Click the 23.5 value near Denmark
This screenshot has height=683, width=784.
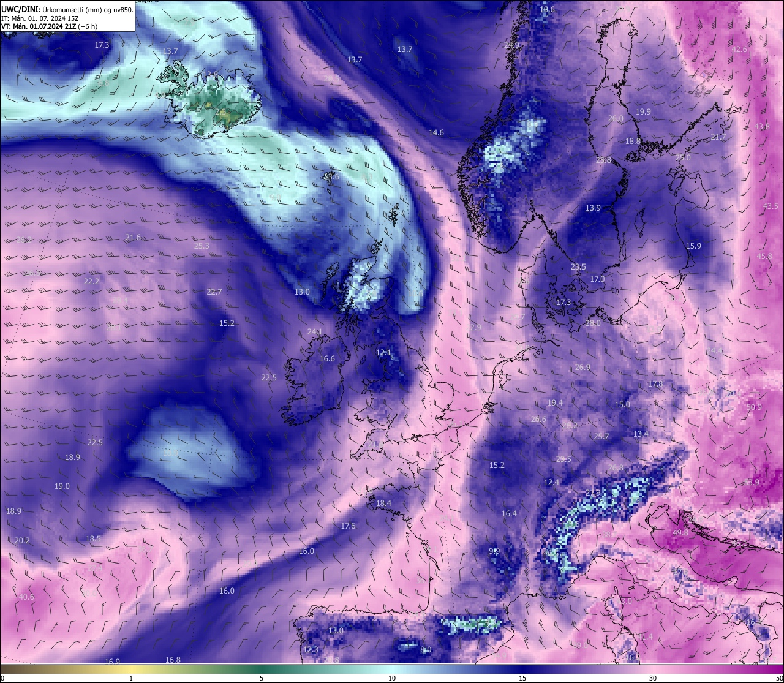coord(578,266)
